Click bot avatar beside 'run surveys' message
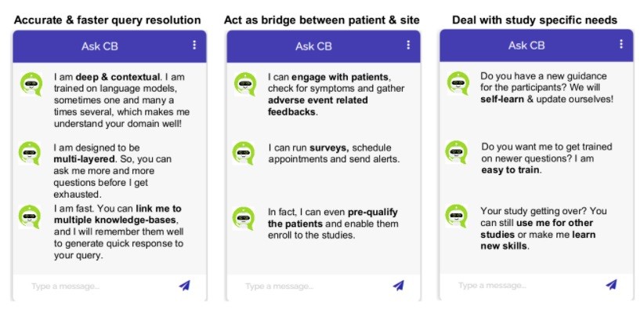The height and width of the screenshot is (317, 644). pyautogui.click(x=244, y=153)
